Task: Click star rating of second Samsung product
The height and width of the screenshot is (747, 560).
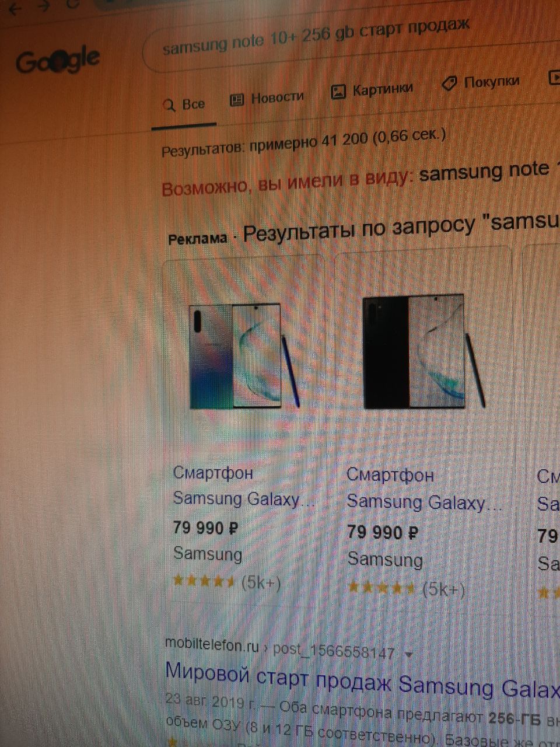Action: tap(381, 588)
